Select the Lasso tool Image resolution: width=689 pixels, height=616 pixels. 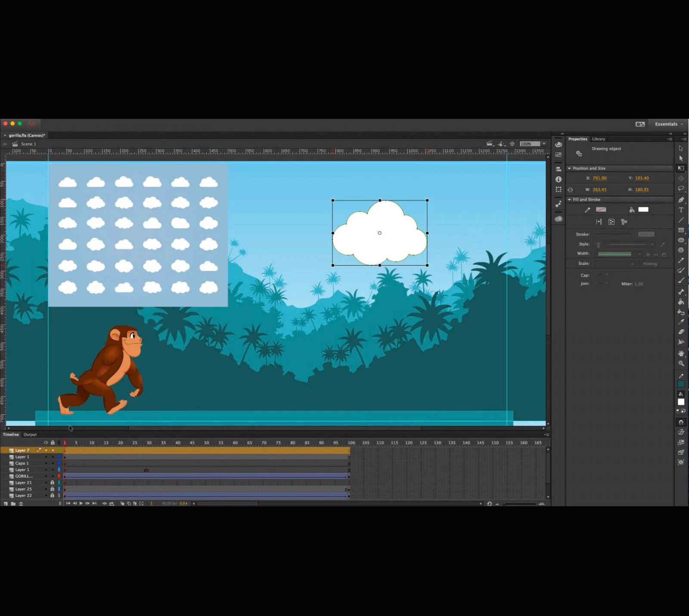(x=681, y=189)
